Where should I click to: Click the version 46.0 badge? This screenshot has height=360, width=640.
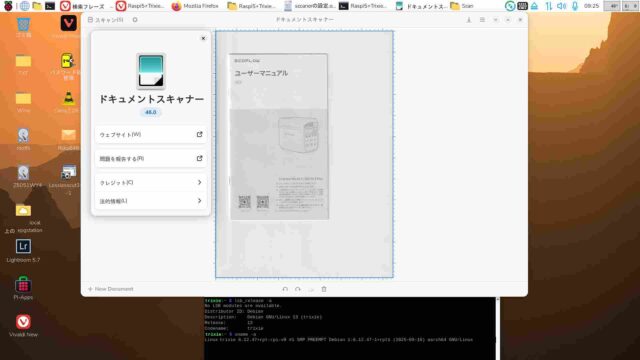point(151,112)
